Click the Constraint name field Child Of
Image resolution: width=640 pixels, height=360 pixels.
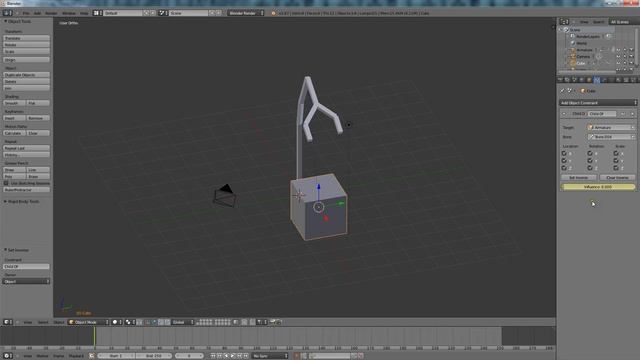point(27,267)
